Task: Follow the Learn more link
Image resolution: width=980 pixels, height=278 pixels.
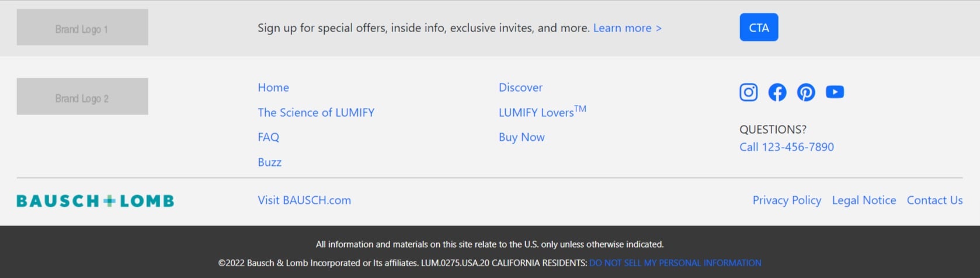Action: pyautogui.click(x=627, y=28)
